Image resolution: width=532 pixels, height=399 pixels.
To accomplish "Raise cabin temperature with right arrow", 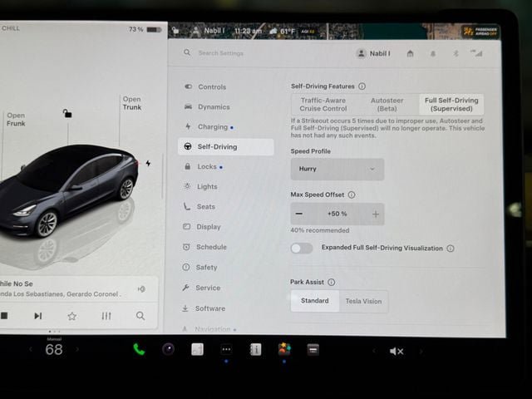I will (77, 349).
